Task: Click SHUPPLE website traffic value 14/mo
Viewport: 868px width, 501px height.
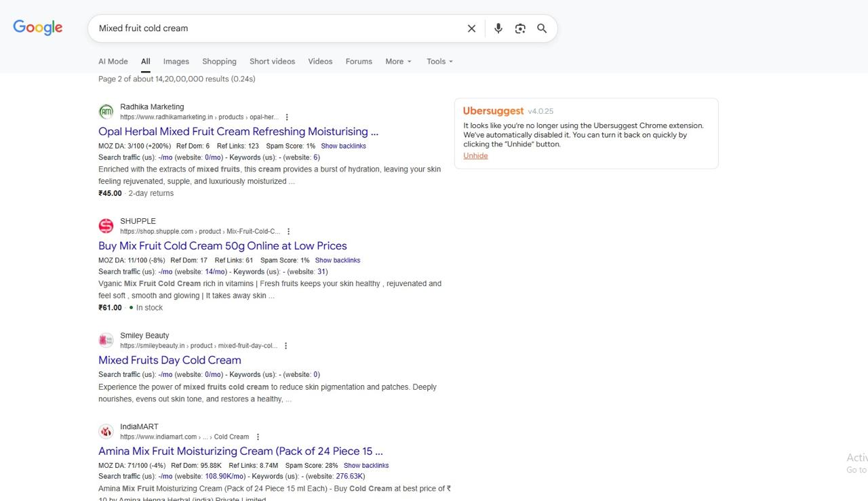Action: (215, 272)
